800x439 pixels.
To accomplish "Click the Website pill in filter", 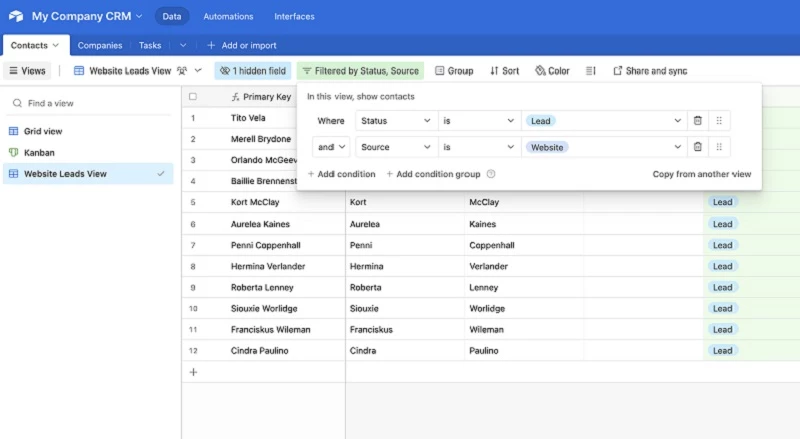I will 547,148.
